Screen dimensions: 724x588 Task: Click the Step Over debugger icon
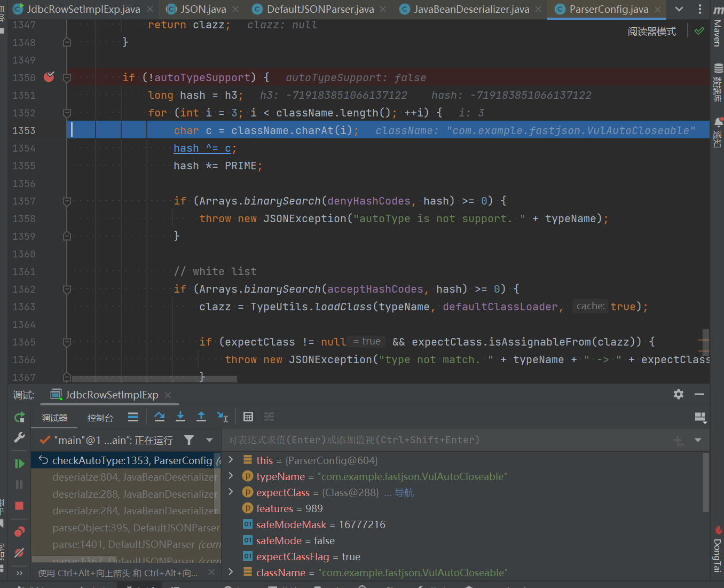click(x=159, y=417)
